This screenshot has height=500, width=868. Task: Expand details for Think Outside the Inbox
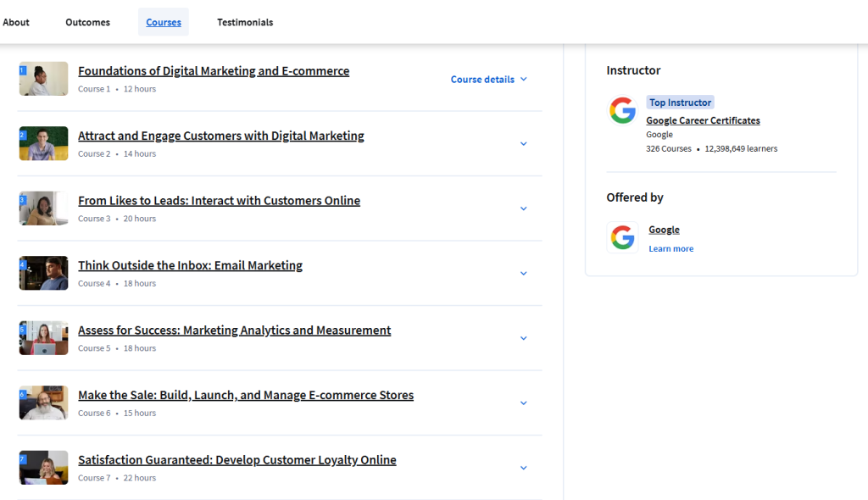pos(524,273)
